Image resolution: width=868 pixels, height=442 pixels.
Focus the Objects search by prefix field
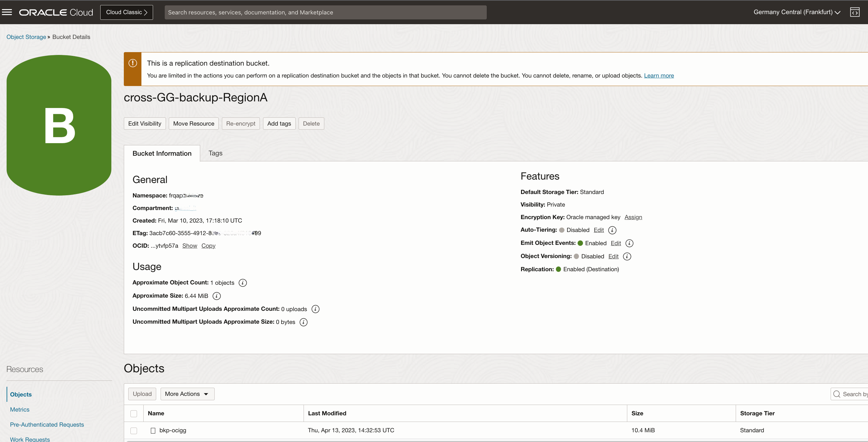849,394
